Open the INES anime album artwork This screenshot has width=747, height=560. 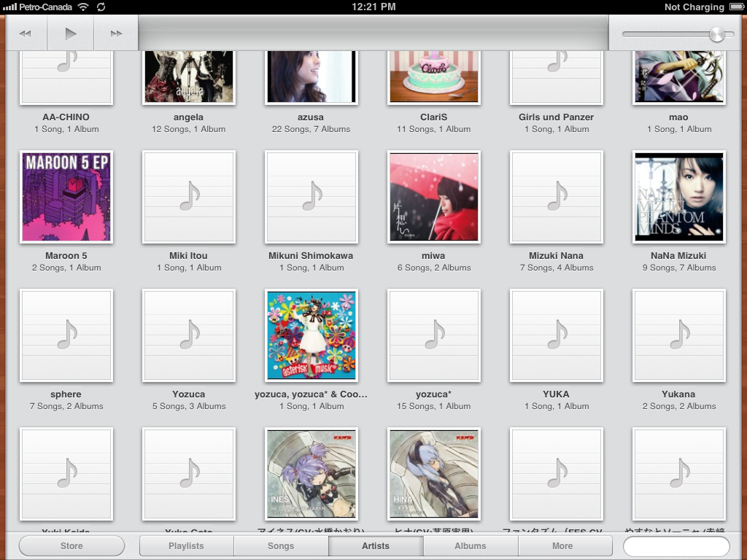coord(311,474)
